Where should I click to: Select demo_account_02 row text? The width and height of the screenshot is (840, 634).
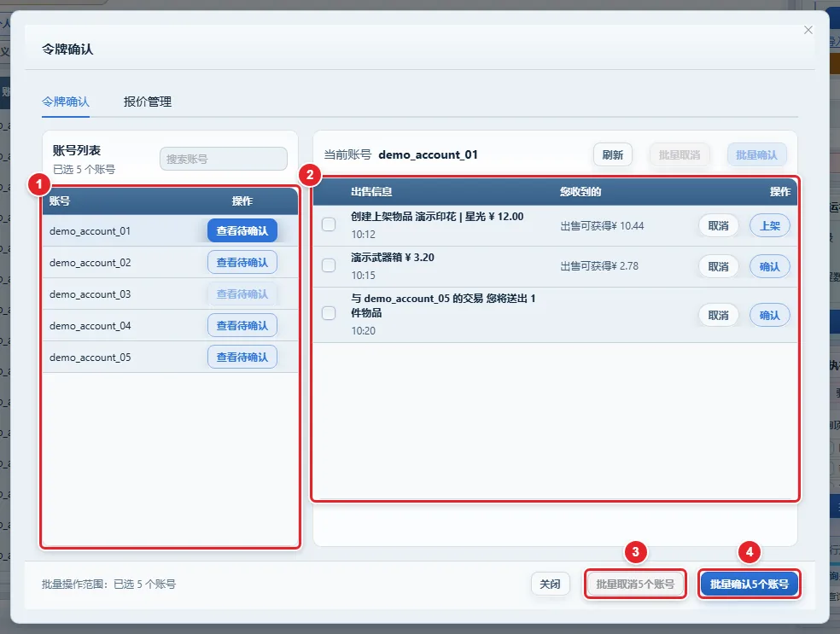point(90,263)
